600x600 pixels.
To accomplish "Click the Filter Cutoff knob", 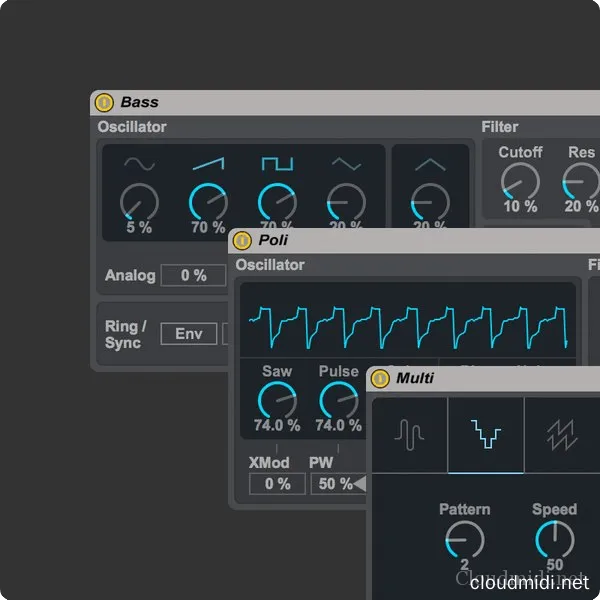I will [x=520, y=181].
